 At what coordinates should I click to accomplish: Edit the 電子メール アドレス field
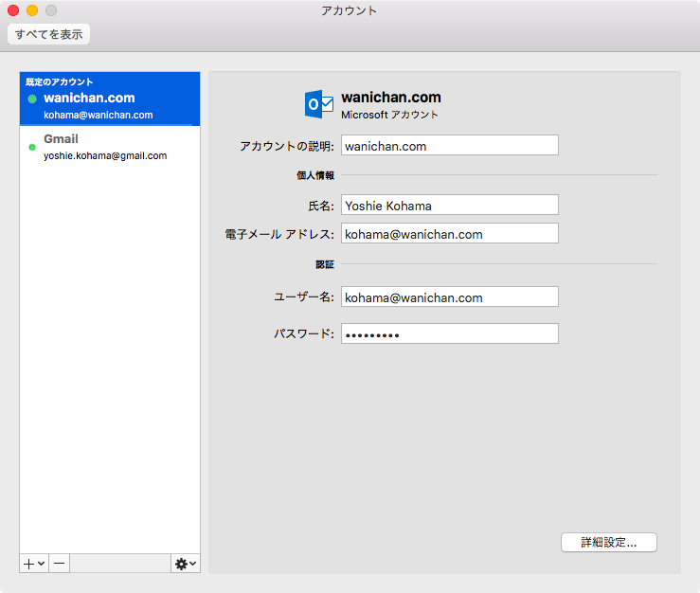450,234
